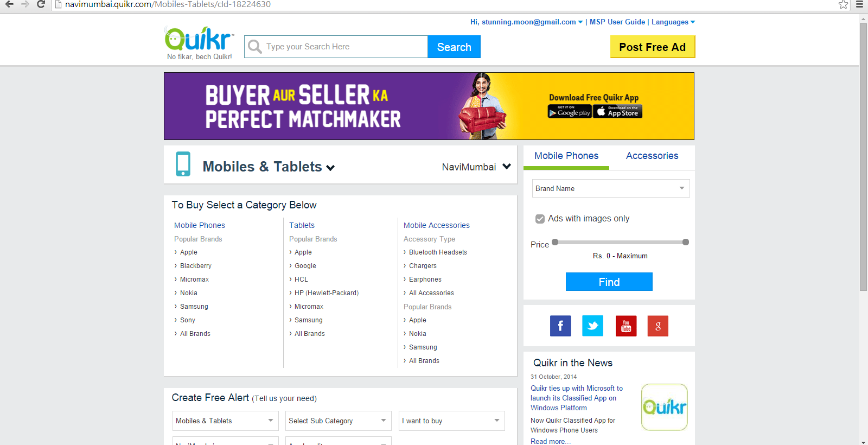
Task: Open the Twitter social icon
Action: tap(592, 326)
